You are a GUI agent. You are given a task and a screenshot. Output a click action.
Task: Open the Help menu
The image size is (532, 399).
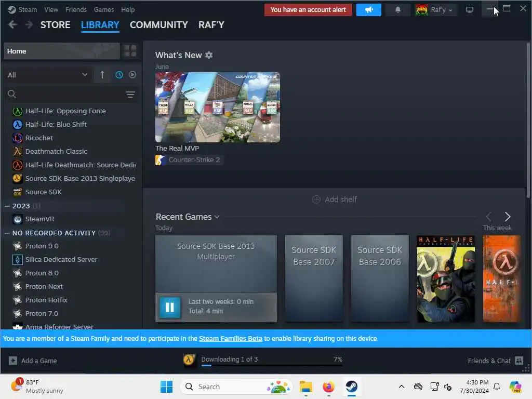pyautogui.click(x=128, y=10)
